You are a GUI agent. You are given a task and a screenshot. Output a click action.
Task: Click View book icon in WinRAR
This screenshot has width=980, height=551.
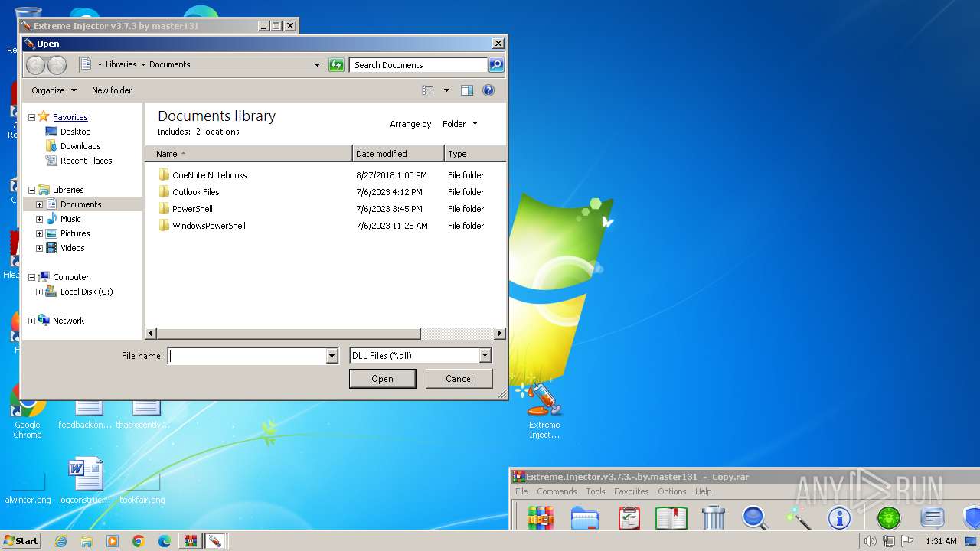click(671, 517)
